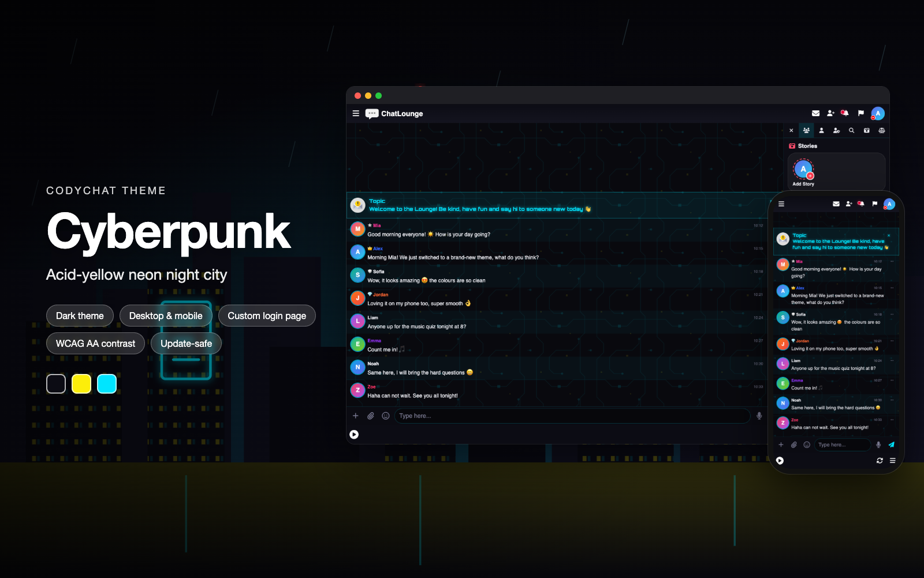Open the balance scales rules tab
924x578 pixels.
pyautogui.click(x=881, y=131)
